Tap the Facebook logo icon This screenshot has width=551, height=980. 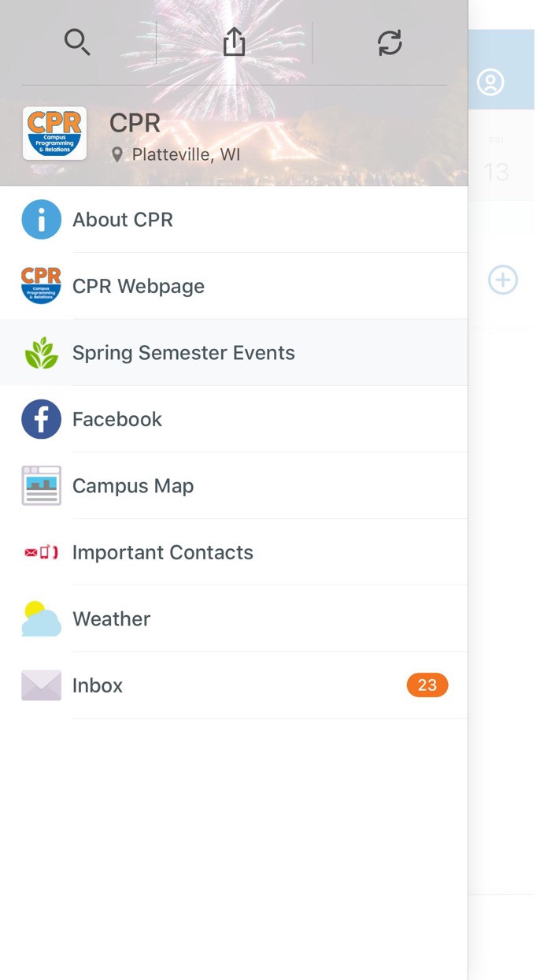coord(41,419)
